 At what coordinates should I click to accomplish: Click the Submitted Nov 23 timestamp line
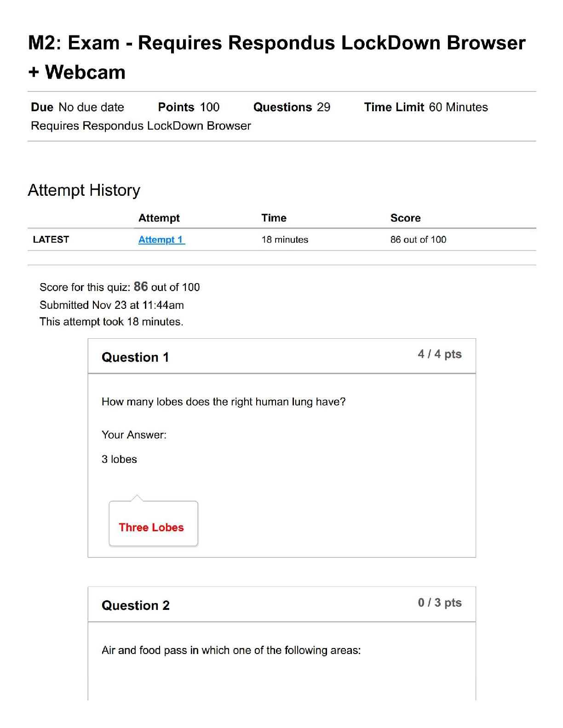[x=112, y=305]
